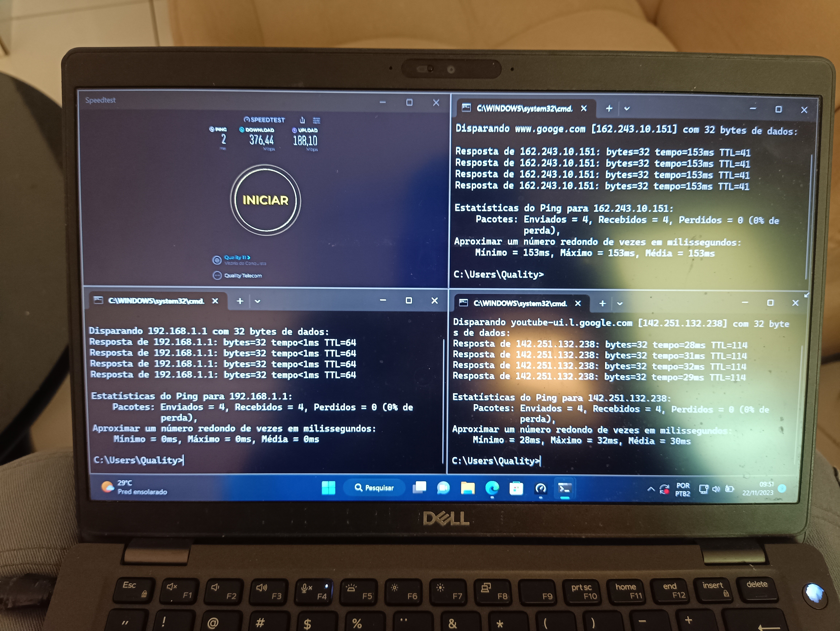
Task: Close the cmd tab in the top-right terminal
Action: 584,109
